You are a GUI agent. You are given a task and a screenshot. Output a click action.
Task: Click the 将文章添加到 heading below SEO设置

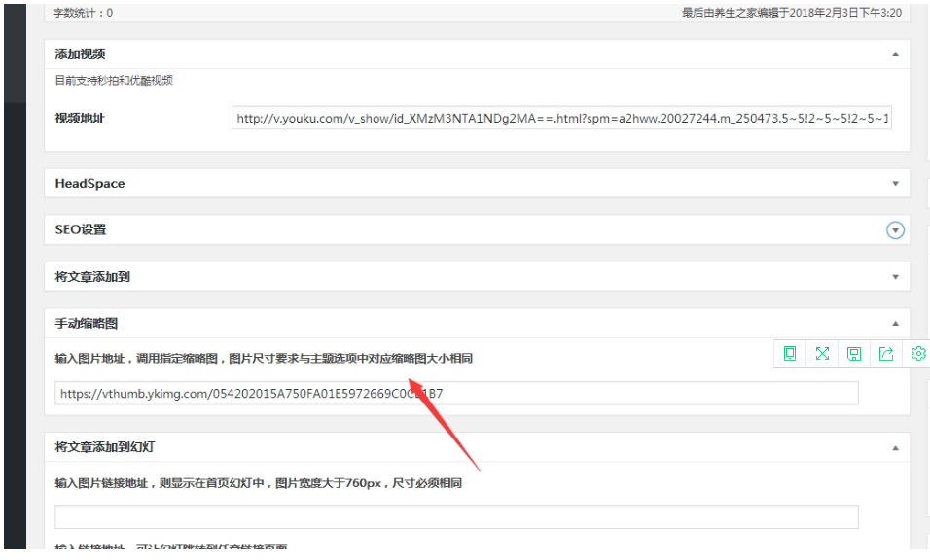click(x=92, y=277)
